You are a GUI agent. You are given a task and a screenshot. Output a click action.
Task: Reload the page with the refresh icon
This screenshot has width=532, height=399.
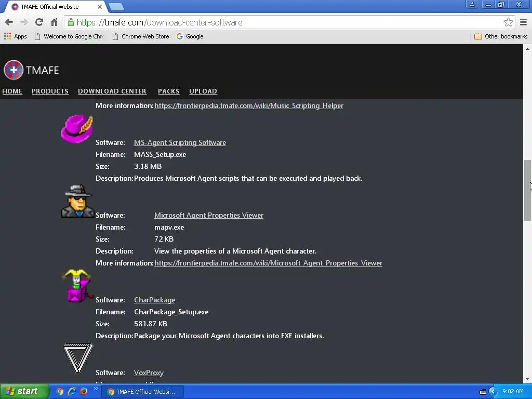(x=39, y=22)
